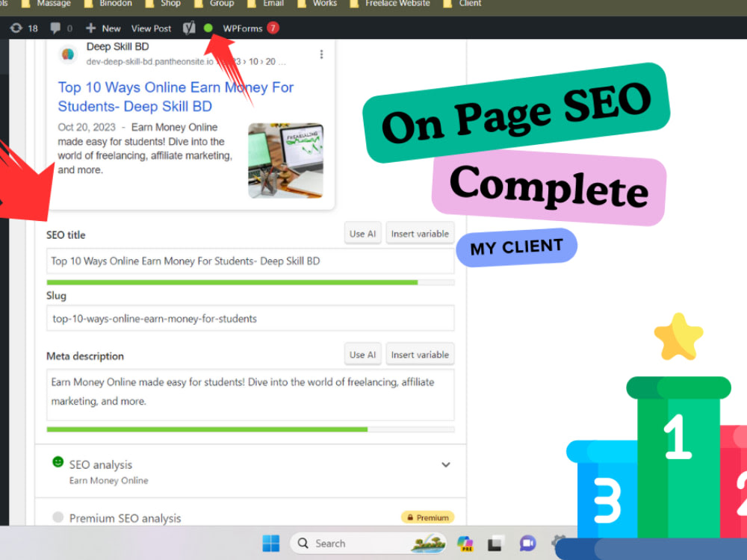Click Use AI button for Meta description
The image size is (747, 560).
coord(362,355)
